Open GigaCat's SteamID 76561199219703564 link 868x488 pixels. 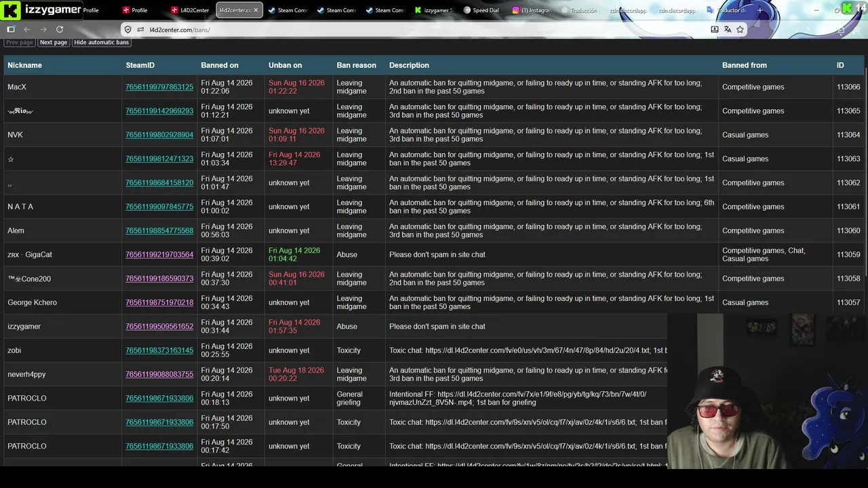point(159,255)
